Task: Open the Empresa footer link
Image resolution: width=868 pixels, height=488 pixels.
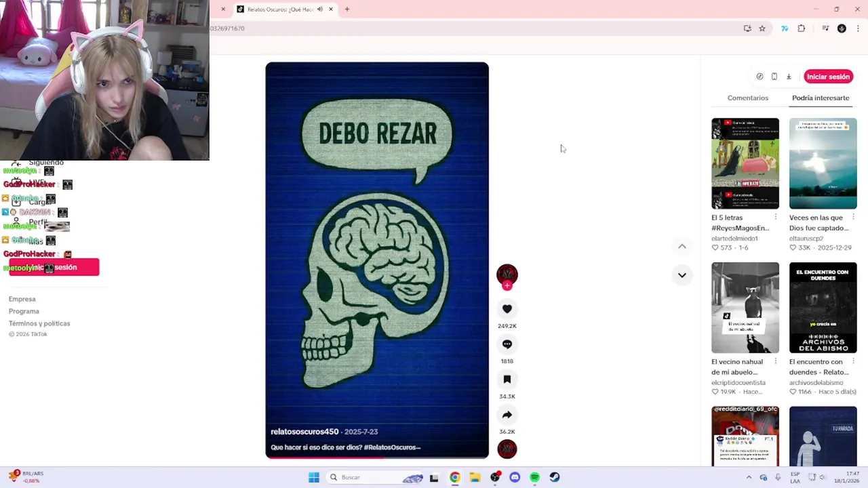Action: pyautogui.click(x=22, y=299)
